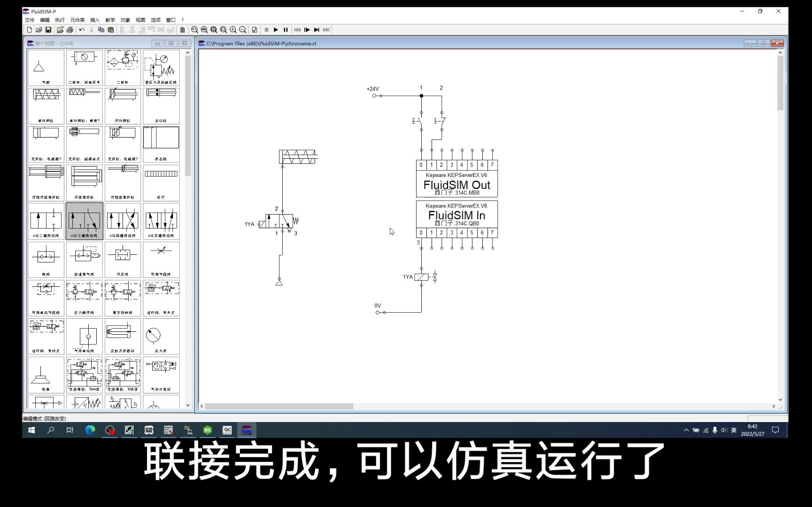Run the circuit check with checkmark icon
Screen dimensions: 812x507
pyautogui.click(x=254, y=30)
